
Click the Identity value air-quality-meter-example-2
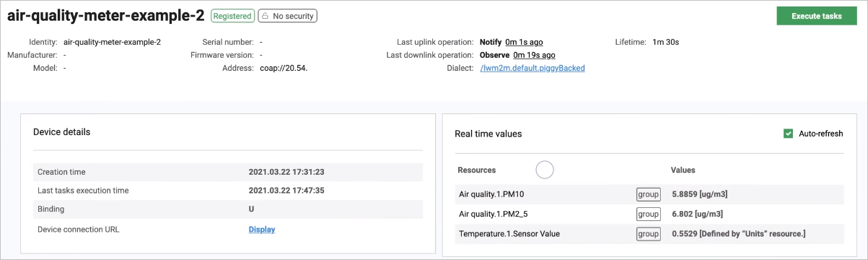click(x=112, y=42)
